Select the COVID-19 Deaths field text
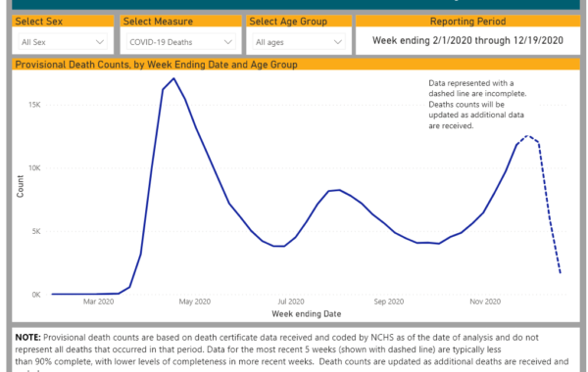Screen dimensions: 588x372 161,42
